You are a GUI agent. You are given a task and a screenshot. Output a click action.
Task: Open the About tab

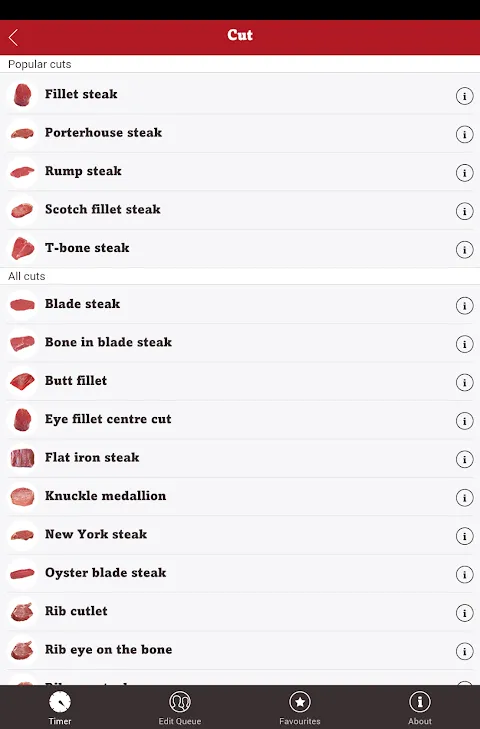point(420,708)
